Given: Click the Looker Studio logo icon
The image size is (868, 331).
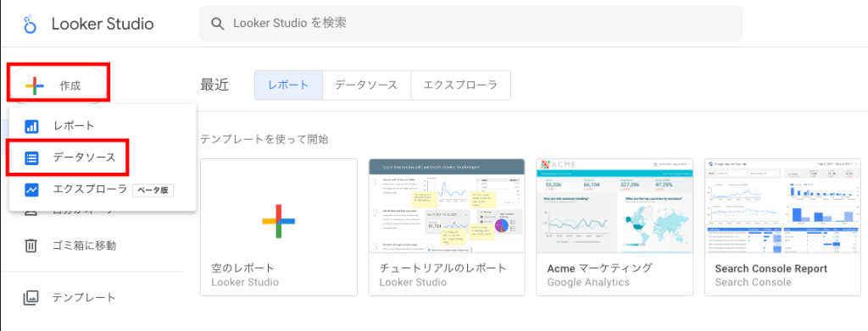Looking at the screenshot, I should (30, 25).
